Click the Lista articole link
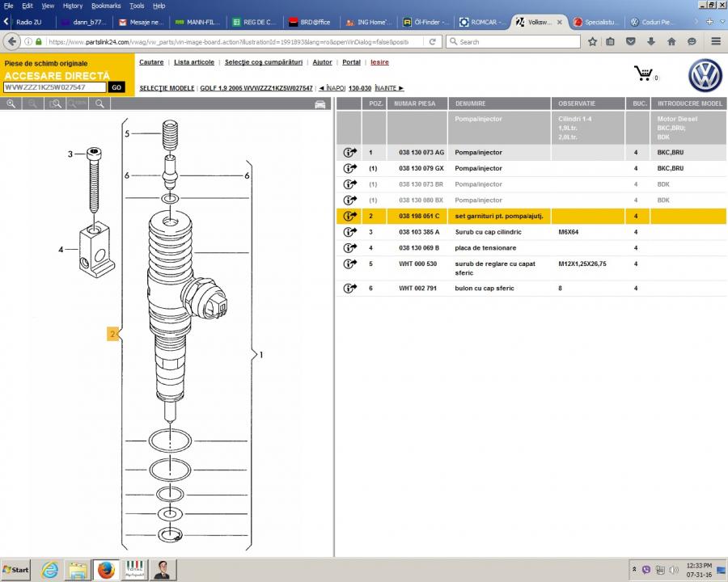728x582 pixels. pos(194,62)
